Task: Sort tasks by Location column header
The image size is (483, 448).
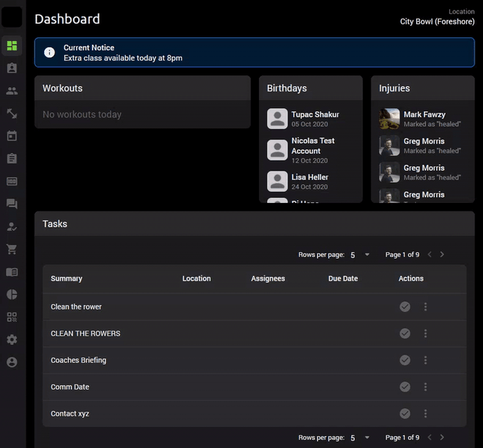Action: (197, 279)
